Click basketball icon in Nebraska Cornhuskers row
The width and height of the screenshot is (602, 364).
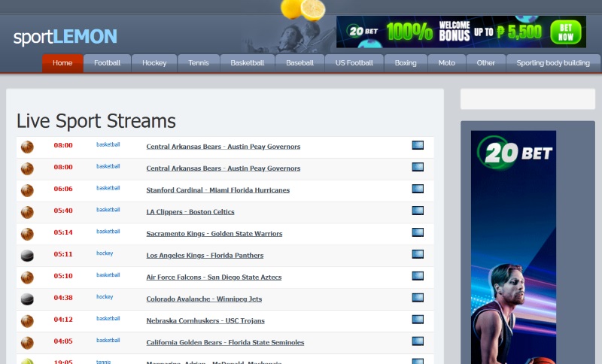[x=27, y=321]
